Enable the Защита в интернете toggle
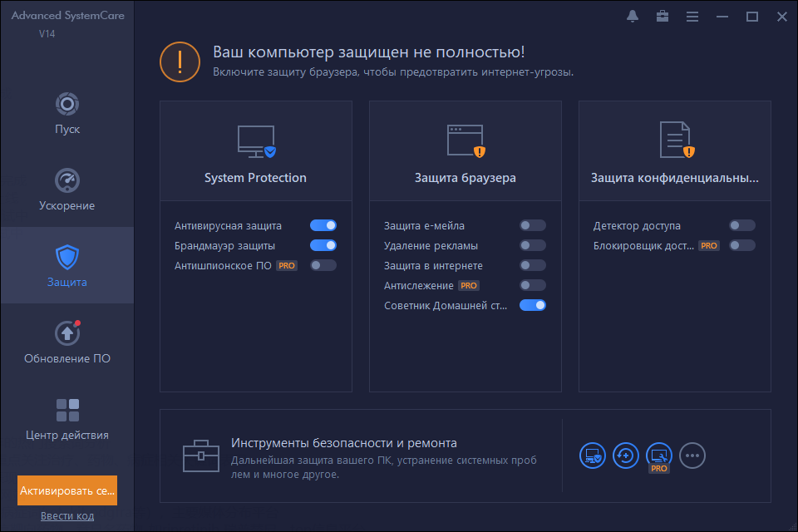The height and width of the screenshot is (532, 798). (533, 265)
